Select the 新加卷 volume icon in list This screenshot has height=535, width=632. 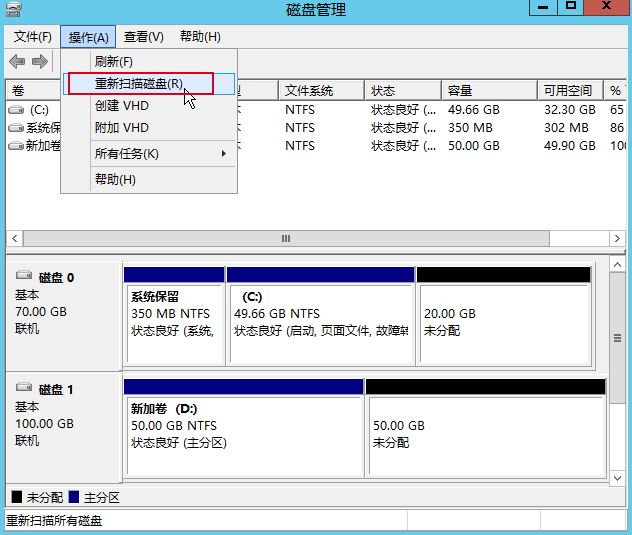pyautogui.click(x=16, y=146)
